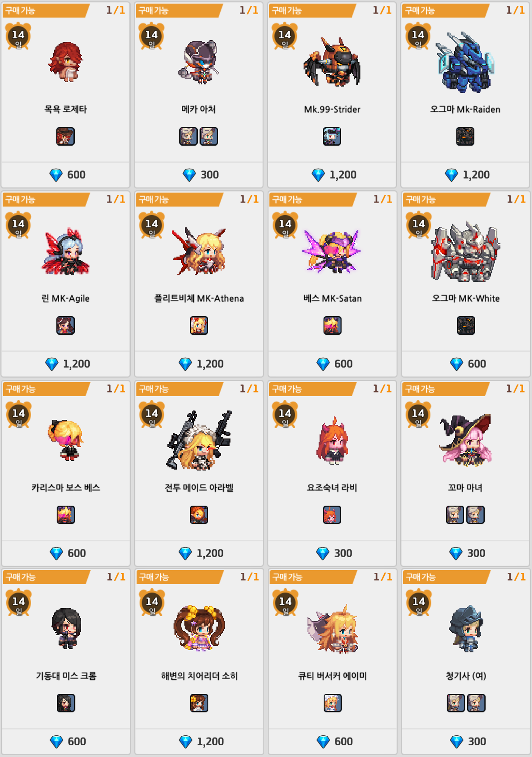Buy 메카 아처 for 300 gems
This screenshot has width=532, height=757.
click(x=199, y=175)
